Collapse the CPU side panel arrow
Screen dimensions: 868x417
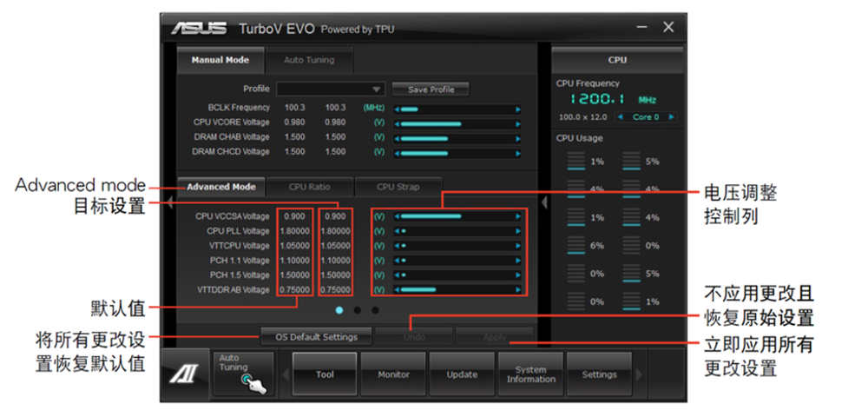click(544, 202)
